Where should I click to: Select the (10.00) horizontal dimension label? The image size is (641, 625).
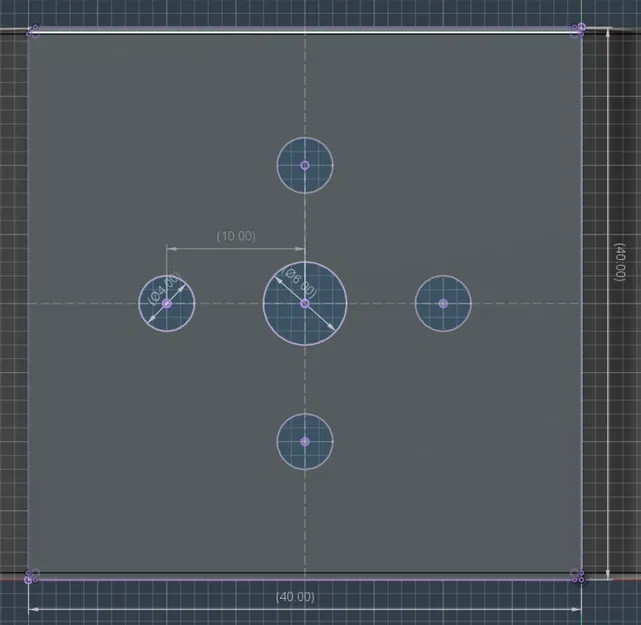click(236, 236)
